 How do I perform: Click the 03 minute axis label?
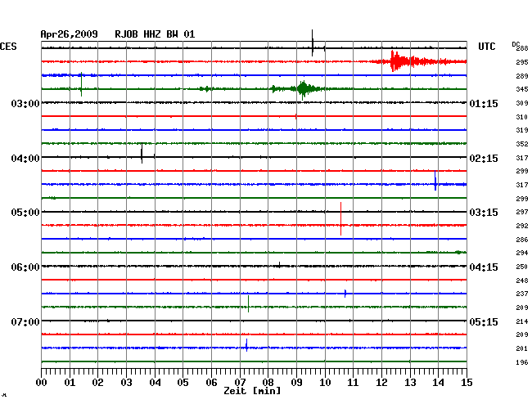point(127,383)
